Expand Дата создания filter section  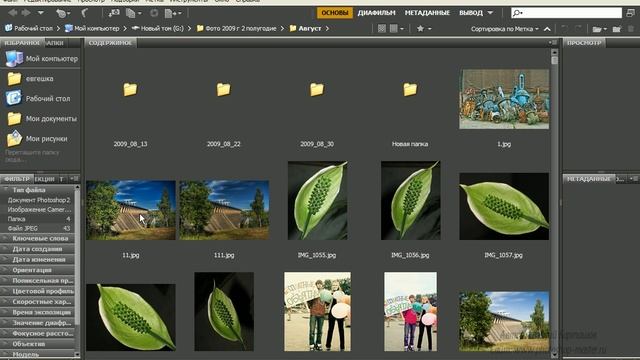(x=38, y=249)
